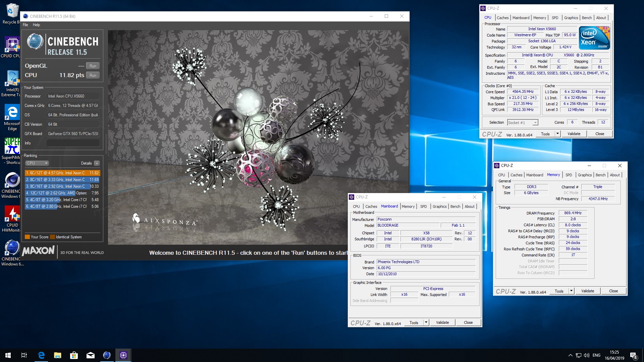Open Bench tab in top CPU-Z window
This screenshot has height=362, width=644.
(587, 18)
